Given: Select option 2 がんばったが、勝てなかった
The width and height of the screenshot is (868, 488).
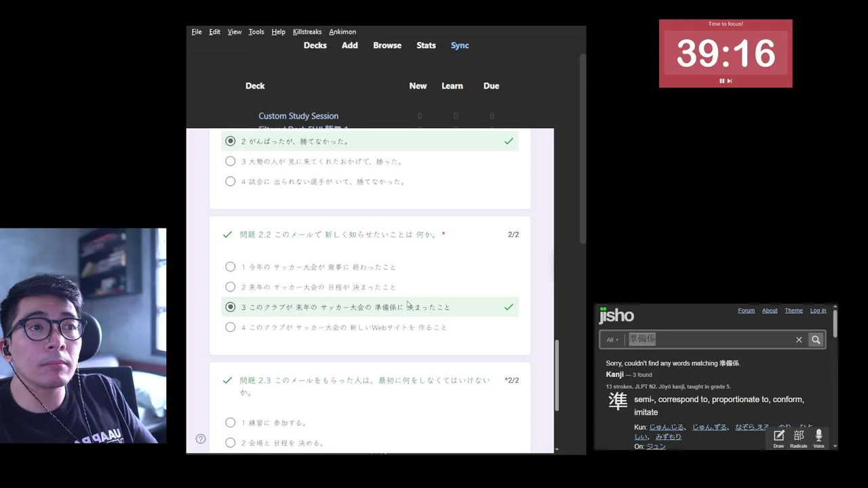Looking at the screenshot, I should click(x=231, y=141).
